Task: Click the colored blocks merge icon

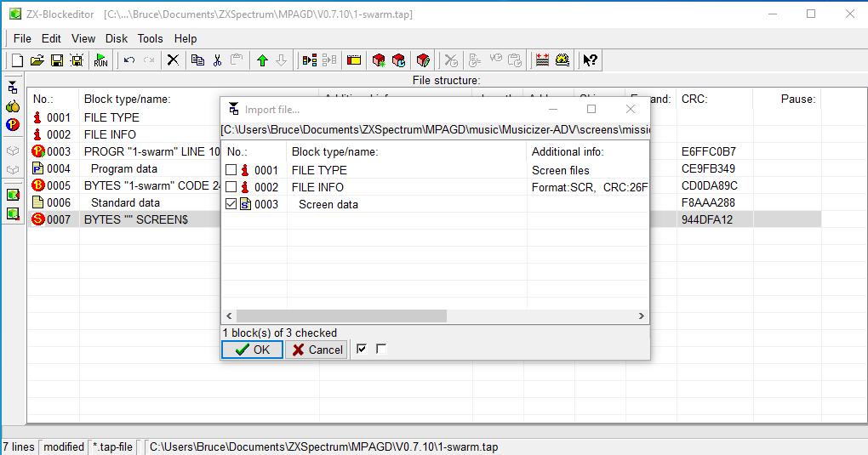Action: (310, 60)
